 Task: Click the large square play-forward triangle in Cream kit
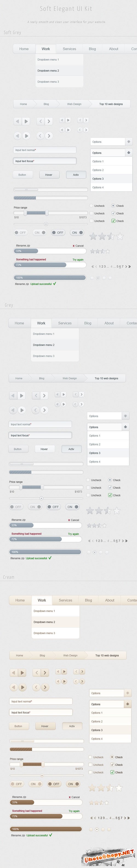pos(22,673)
